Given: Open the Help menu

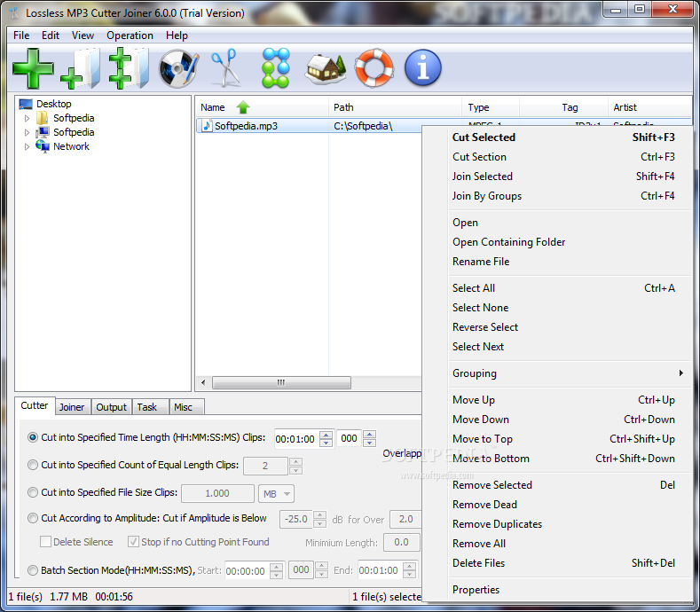Looking at the screenshot, I should (177, 35).
